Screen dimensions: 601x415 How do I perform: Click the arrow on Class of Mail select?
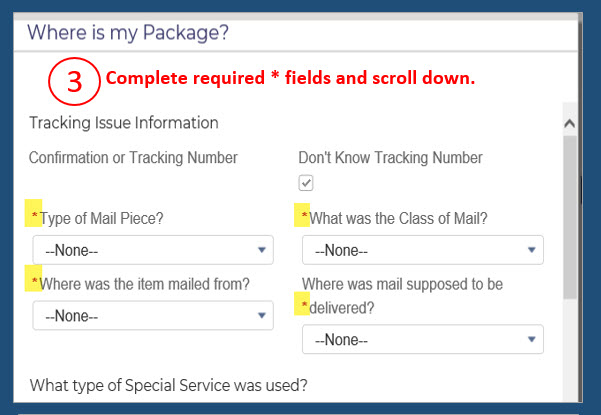click(531, 250)
